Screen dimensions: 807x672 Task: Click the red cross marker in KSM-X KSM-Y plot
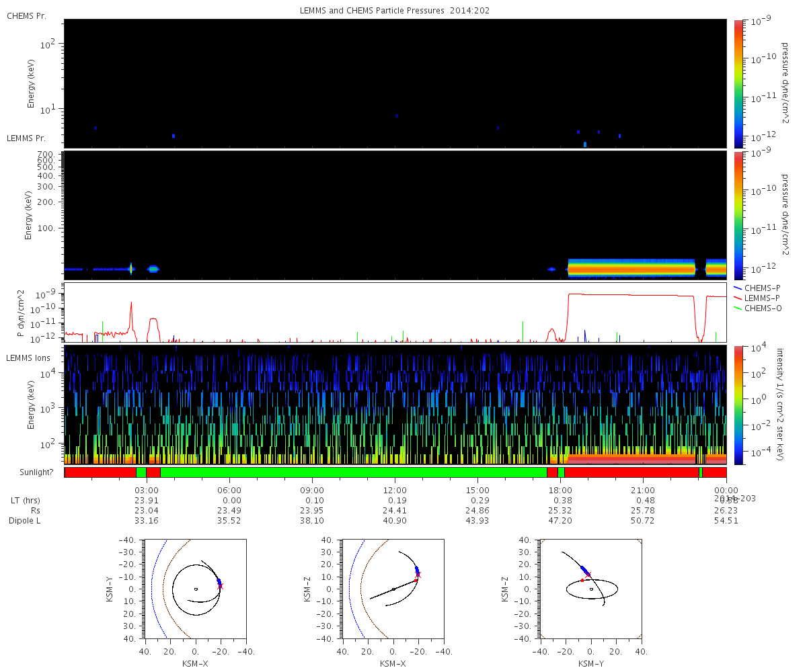tap(220, 586)
